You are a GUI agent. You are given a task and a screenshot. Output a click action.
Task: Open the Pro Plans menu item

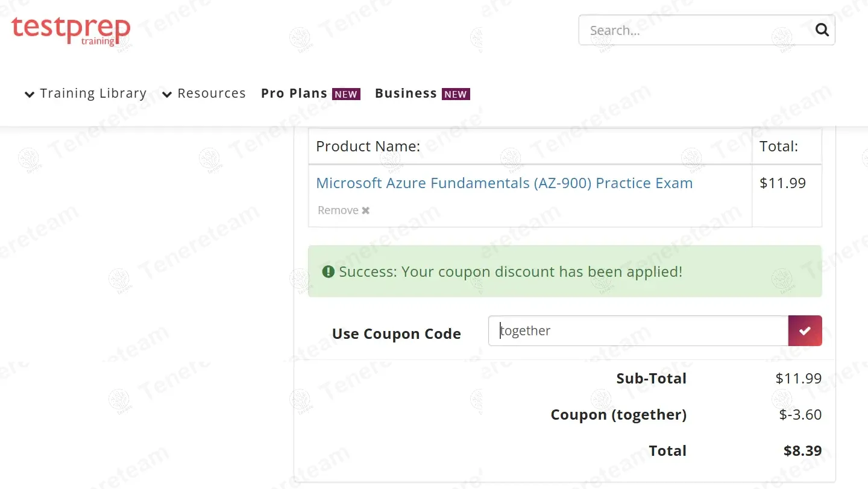pos(294,93)
